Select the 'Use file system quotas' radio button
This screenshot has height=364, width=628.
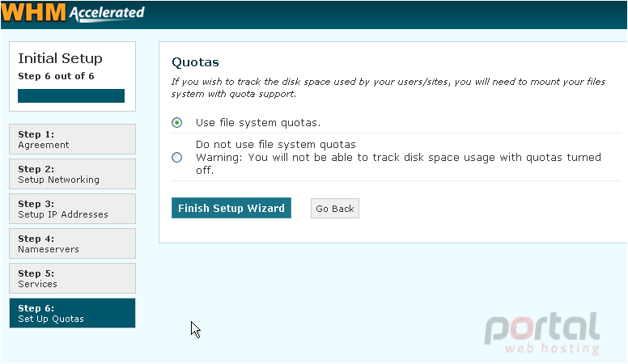pos(176,122)
